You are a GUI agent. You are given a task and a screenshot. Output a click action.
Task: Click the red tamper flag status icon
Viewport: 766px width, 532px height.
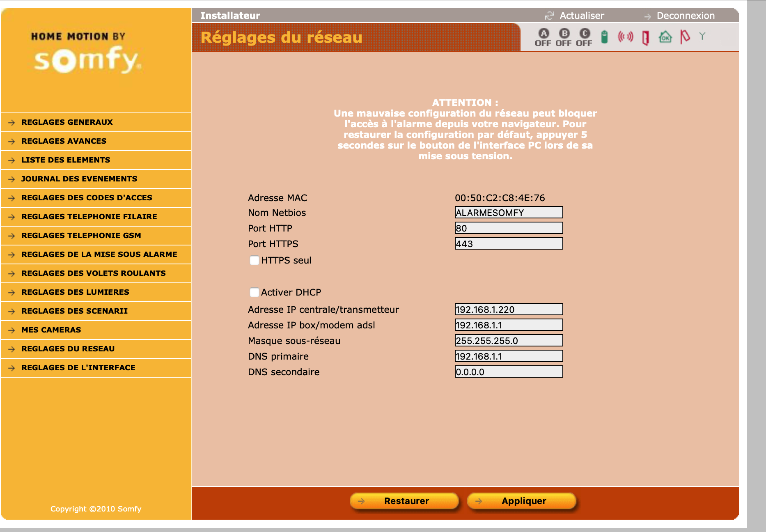pos(685,37)
